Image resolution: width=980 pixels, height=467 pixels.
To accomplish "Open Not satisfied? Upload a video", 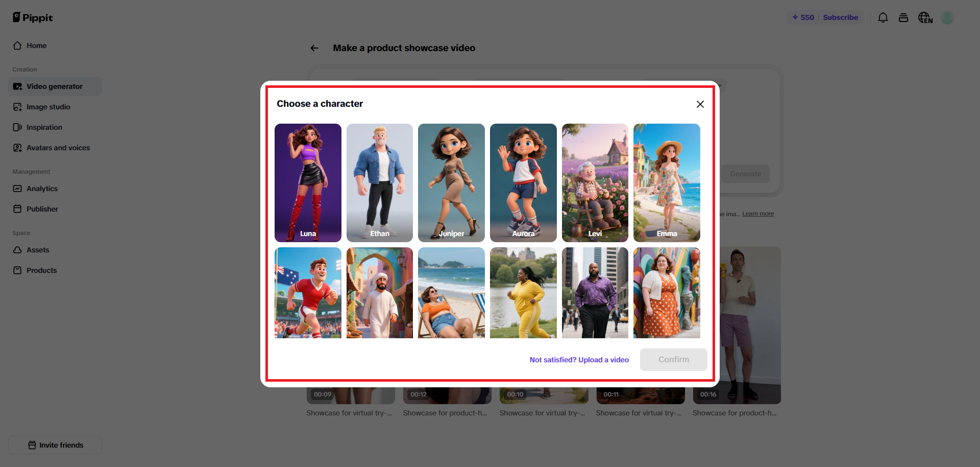I will pyautogui.click(x=579, y=359).
